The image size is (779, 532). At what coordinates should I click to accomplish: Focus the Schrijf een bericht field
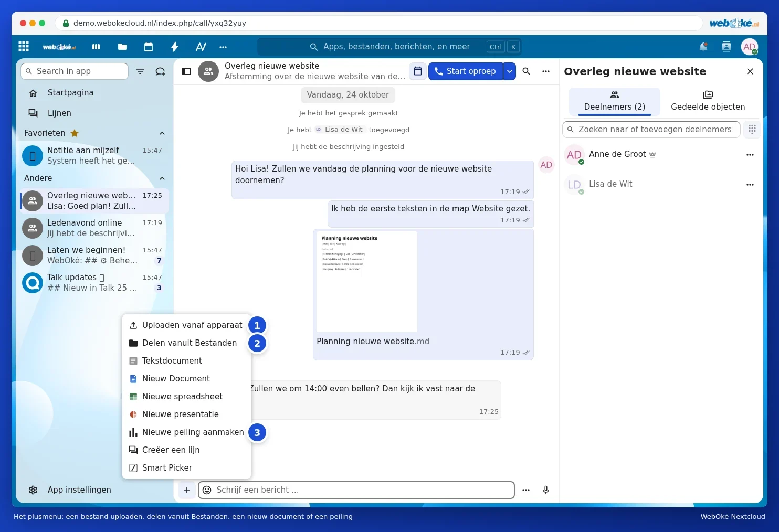pyautogui.click(x=356, y=490)
